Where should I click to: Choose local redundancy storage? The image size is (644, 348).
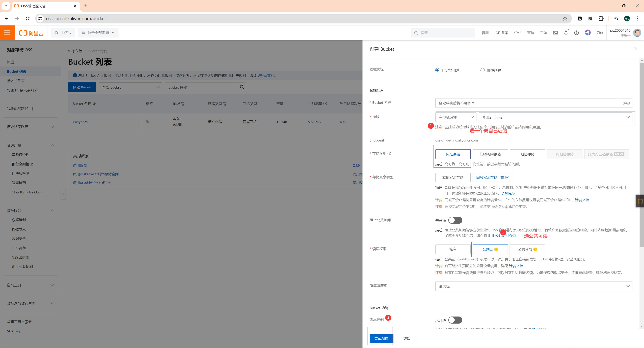tap(453, 178)
